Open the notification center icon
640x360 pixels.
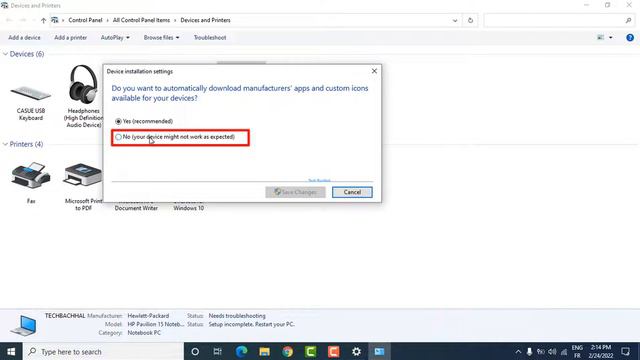coord(625,351)
